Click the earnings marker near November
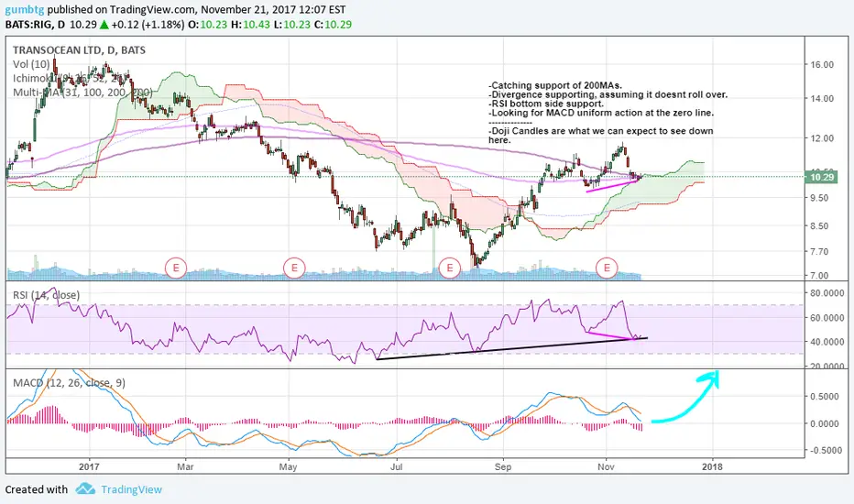The height and width of the screenshot is (504, 854). point(607,268)
